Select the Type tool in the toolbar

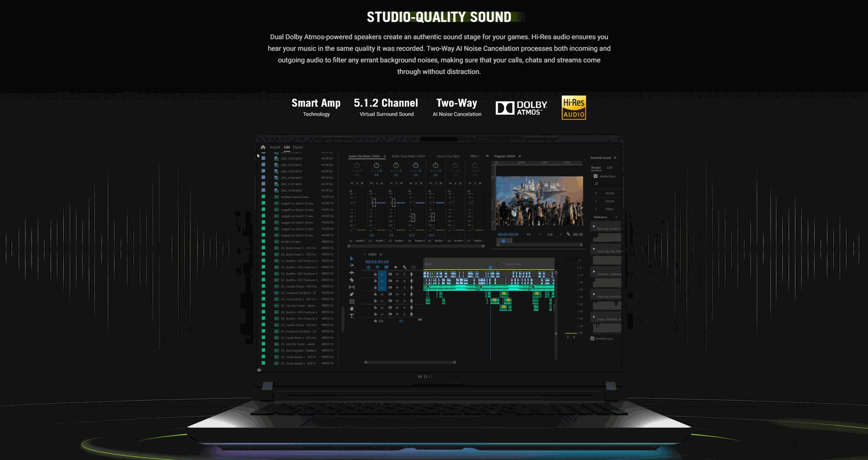coord(352,316)
